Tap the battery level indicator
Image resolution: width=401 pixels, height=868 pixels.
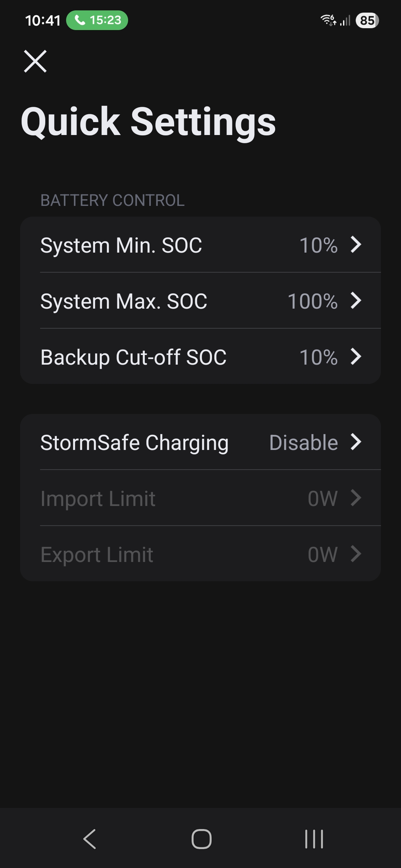[x=367, y=20]
